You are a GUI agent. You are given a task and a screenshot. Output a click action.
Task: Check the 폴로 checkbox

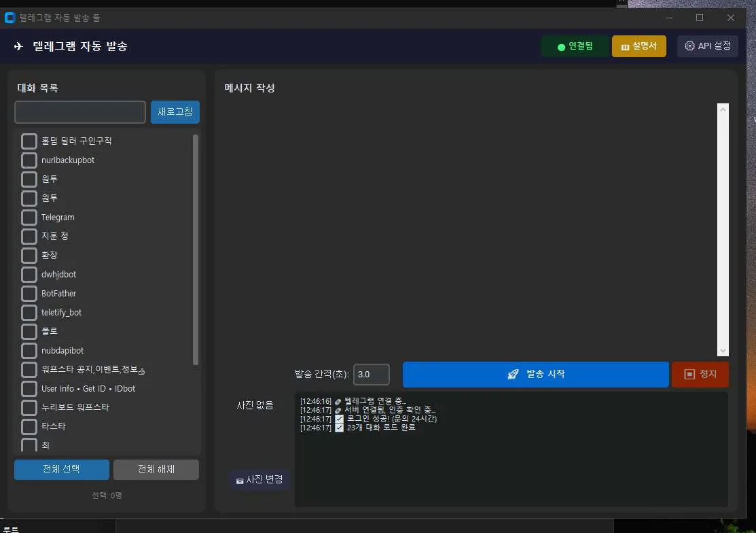click(x=29, y=332)
